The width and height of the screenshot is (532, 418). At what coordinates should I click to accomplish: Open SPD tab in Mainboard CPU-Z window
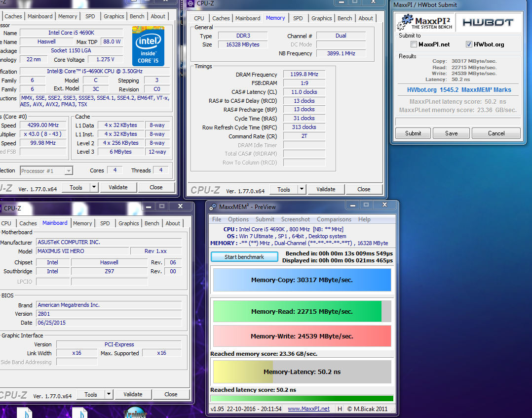point(105,223)
